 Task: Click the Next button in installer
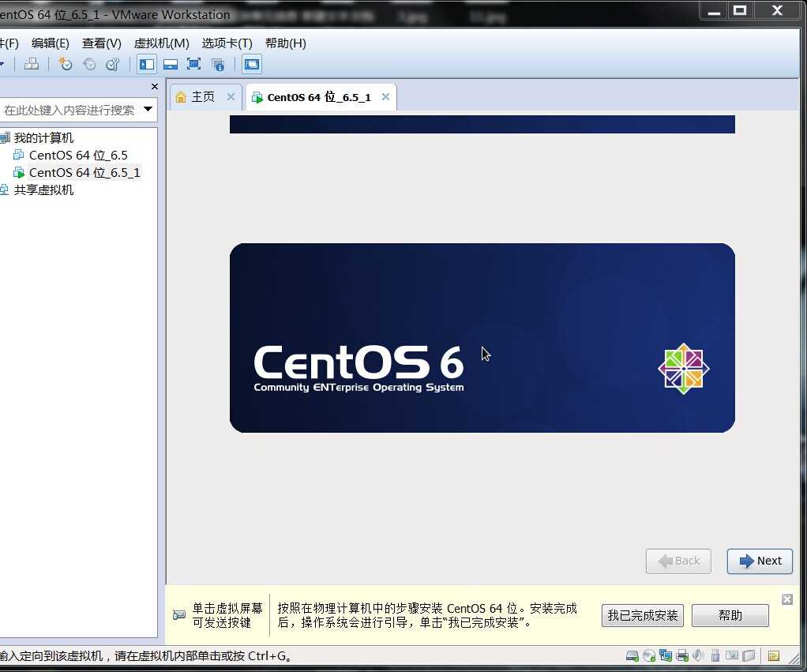click(760, 561)
